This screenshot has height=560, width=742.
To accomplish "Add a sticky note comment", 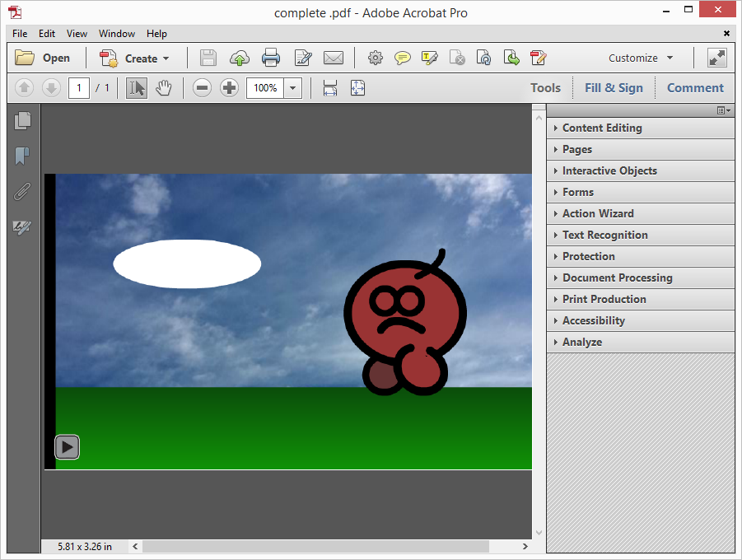I will (x=402, y=58).
